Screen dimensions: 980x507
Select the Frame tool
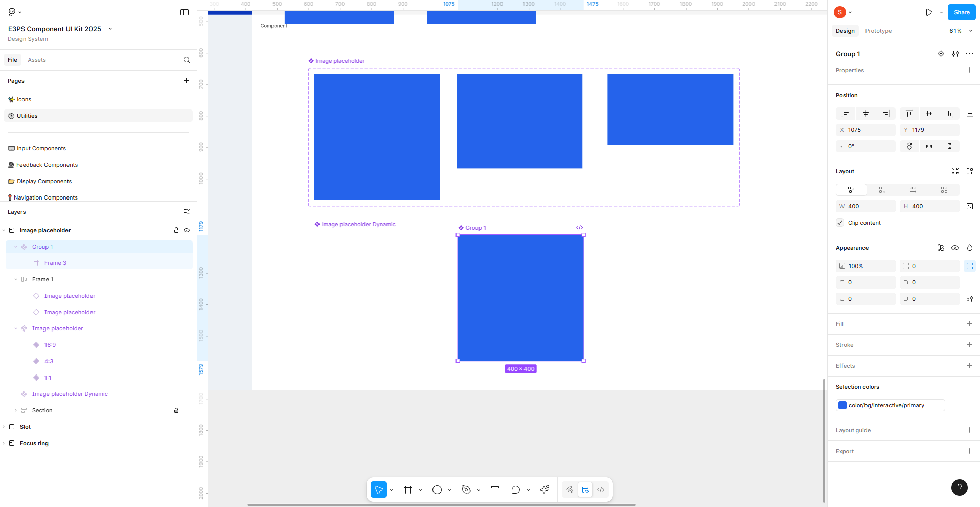[408, 490]
